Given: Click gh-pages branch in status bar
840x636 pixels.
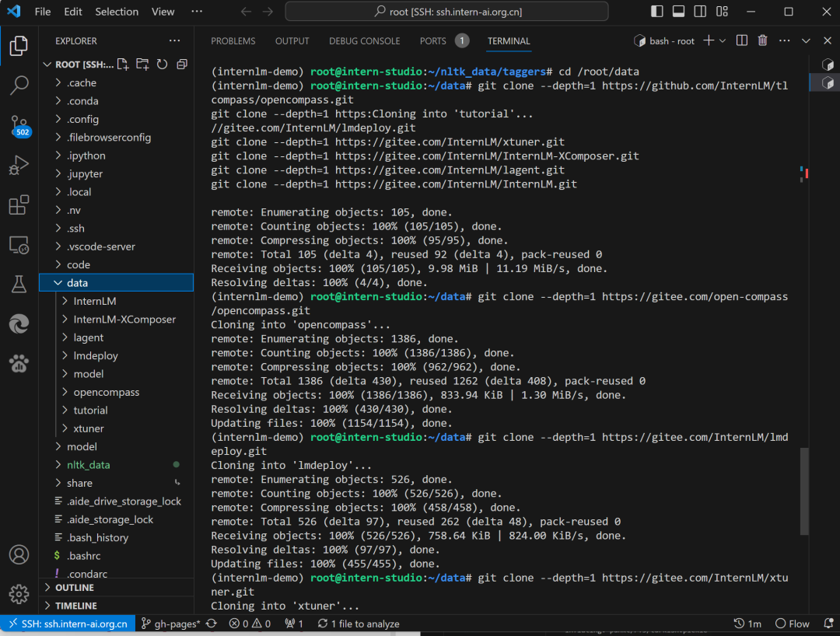Looking at the screenshot, I should tap(170, 624).
